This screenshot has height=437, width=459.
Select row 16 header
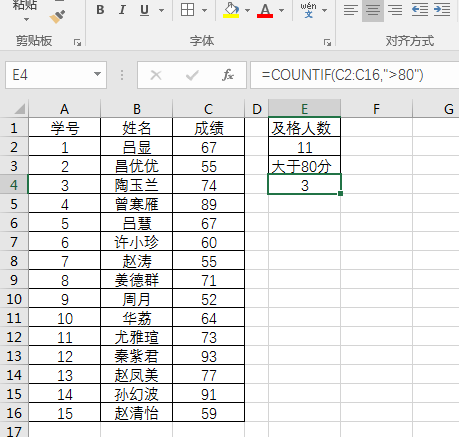14,413
